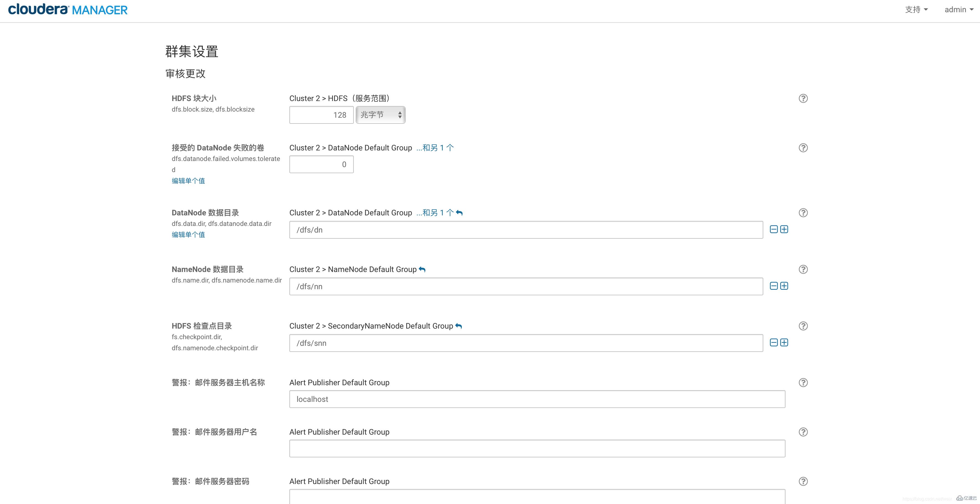Click 编辑单个值 under failed volumes tolerated
Screen dimensions: 980x504
[188, 181]
